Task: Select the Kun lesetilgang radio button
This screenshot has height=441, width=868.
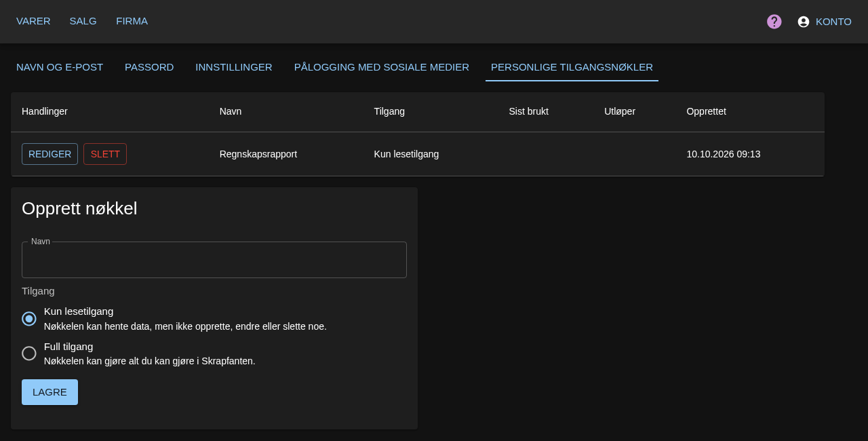Action: [29, 319]
